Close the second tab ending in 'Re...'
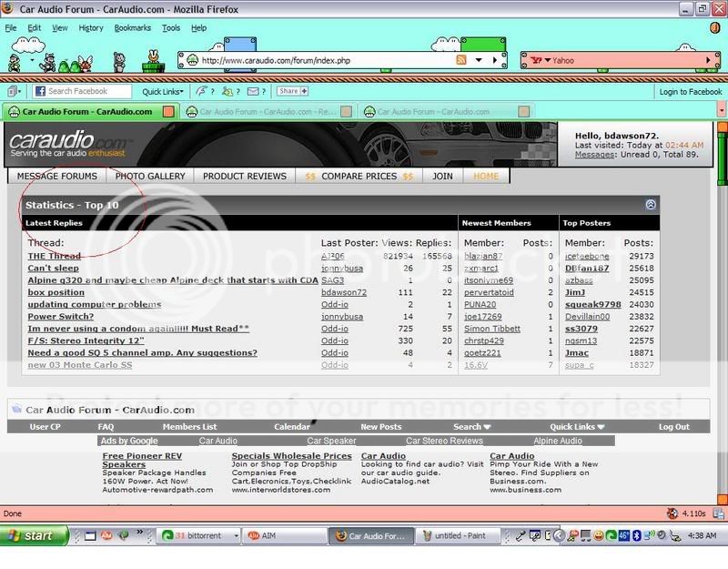Screen dimensions: 728x569 point(346,111)
